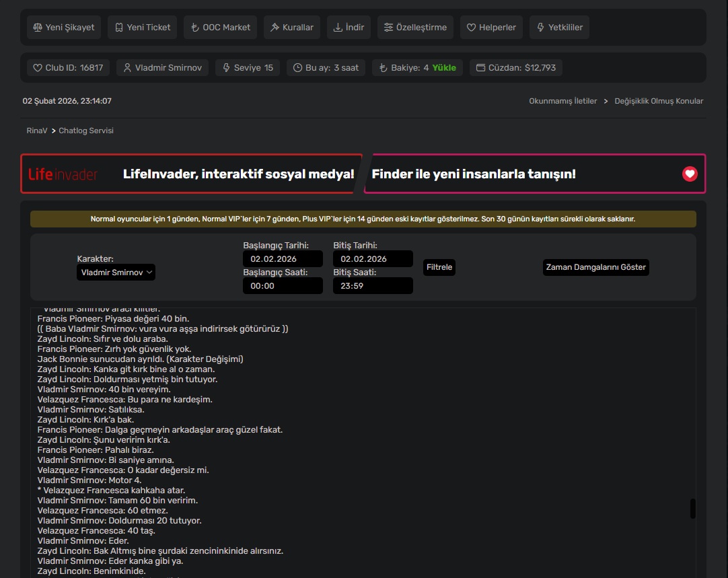Open the Finder ile yeni insanlarla banner
This screenshot has height=578, width=728.
pyautogui.click(x=535, y=174)
